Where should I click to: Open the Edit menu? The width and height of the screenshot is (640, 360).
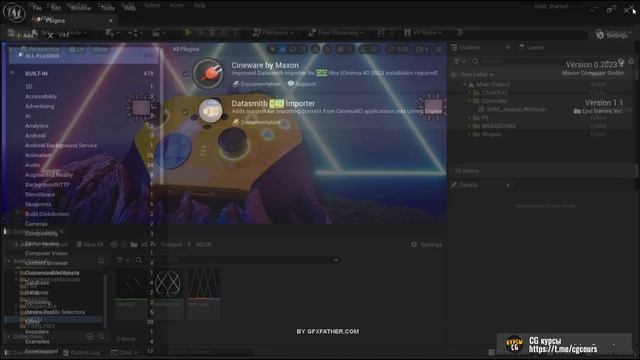(56, 7)
